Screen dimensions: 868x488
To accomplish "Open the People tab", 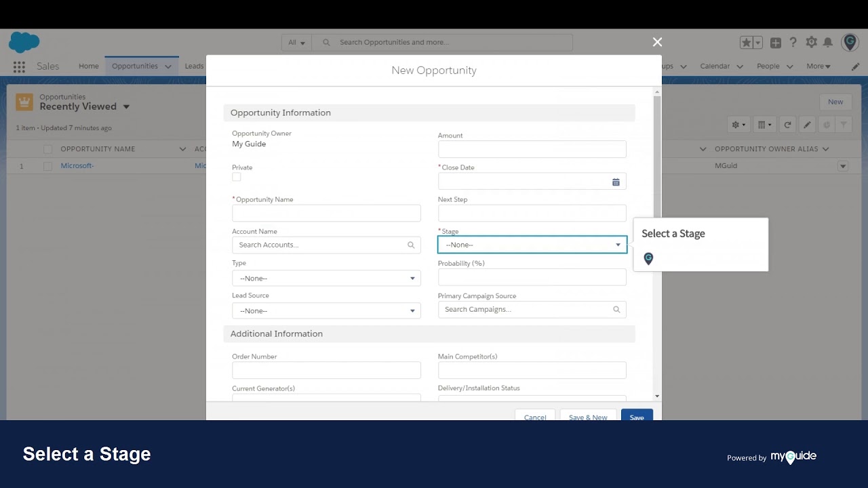I will pyautogui.click(x=768, y=66).
